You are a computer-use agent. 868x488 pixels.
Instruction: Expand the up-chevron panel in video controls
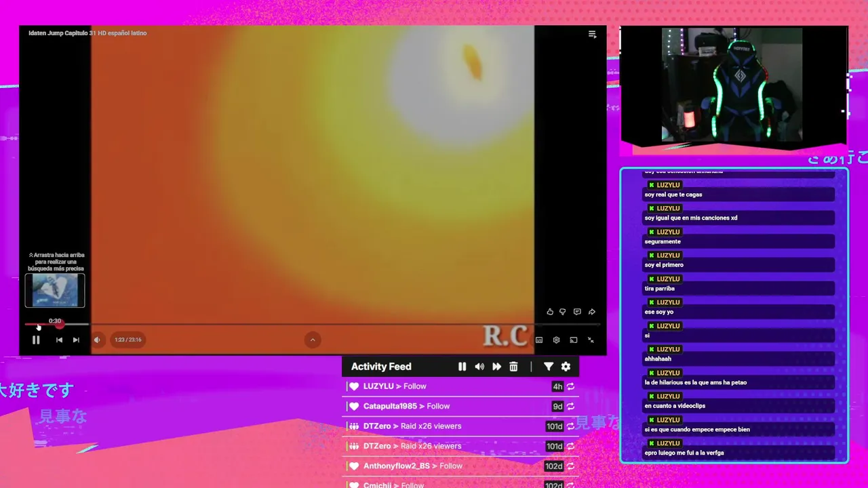point(313,340)
